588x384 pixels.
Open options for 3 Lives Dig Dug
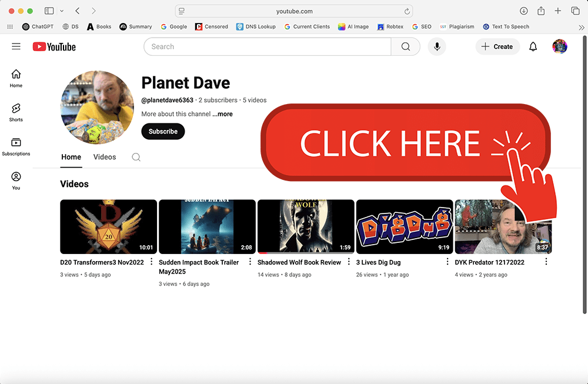point(447,261)
